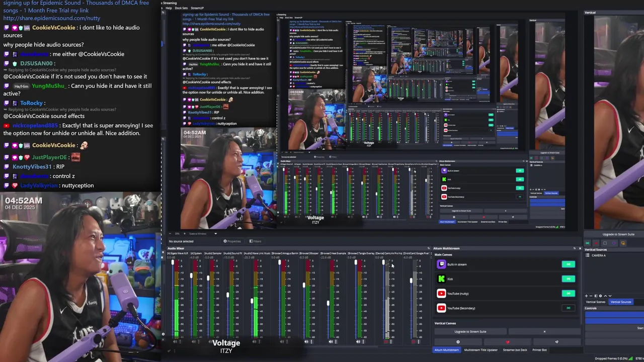Open the Scale to Window preview dropdown
This screenshot has height=362, width=644.
203,233
